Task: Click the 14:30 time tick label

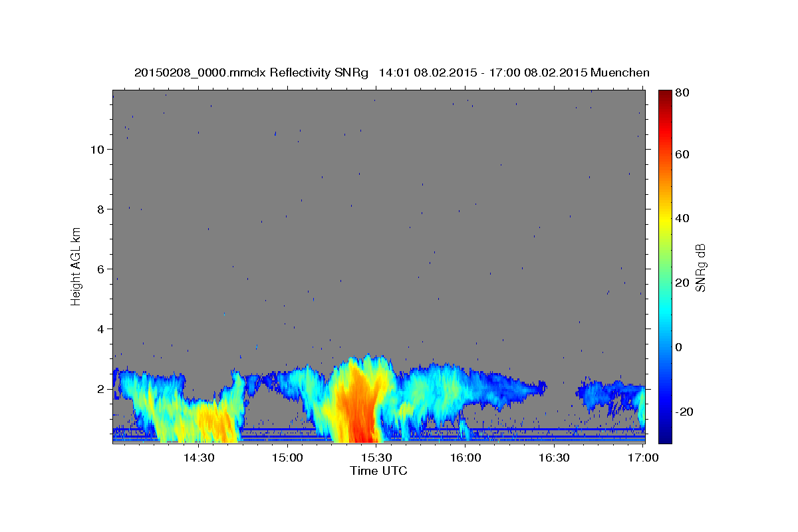Action: click(198, 458)
